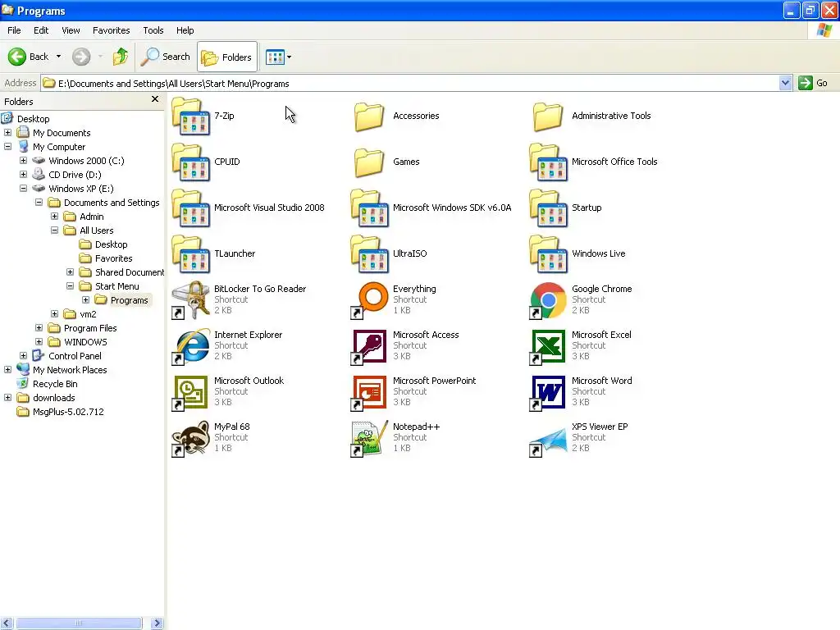Collapse the My Computer tree node
The height and width of the screenshot is (630, 840).
(7, 147)
